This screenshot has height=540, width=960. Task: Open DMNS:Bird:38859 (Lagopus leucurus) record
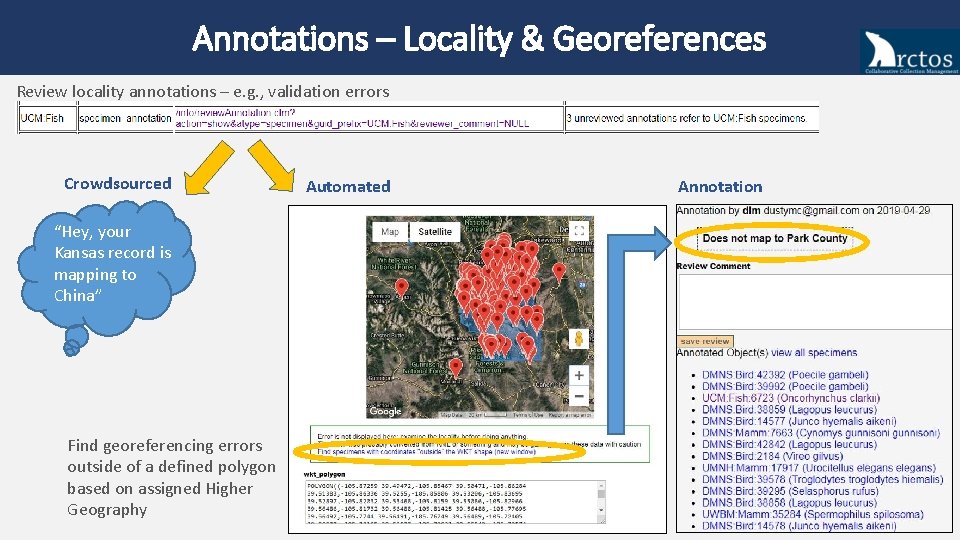pyautogui.click(x=789, y=410)
